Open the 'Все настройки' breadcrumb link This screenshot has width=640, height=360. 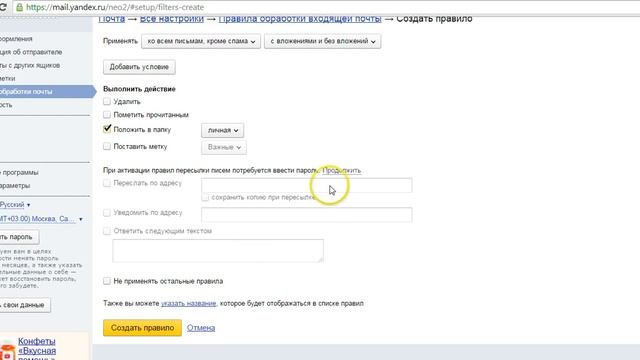pos(172,19)
